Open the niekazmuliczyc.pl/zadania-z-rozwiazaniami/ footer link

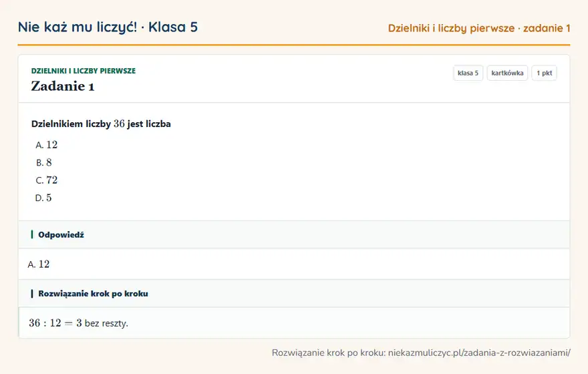tap(479, 353)
